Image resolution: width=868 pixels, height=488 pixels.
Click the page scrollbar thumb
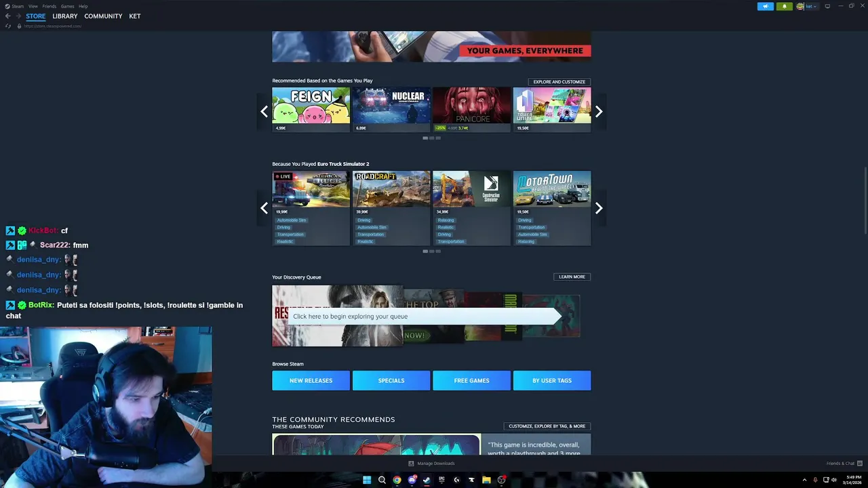point(865,201)
